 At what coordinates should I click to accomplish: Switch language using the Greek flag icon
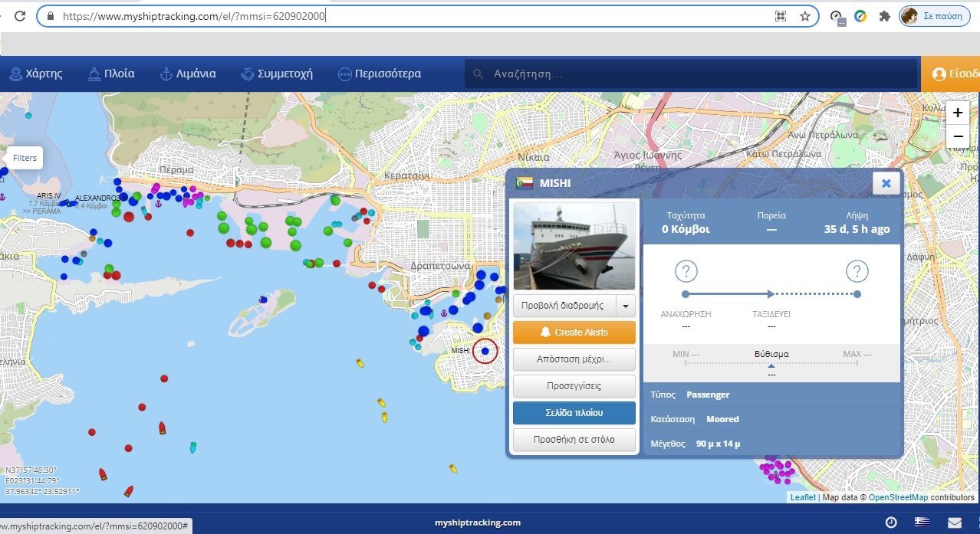pos(922,523)
